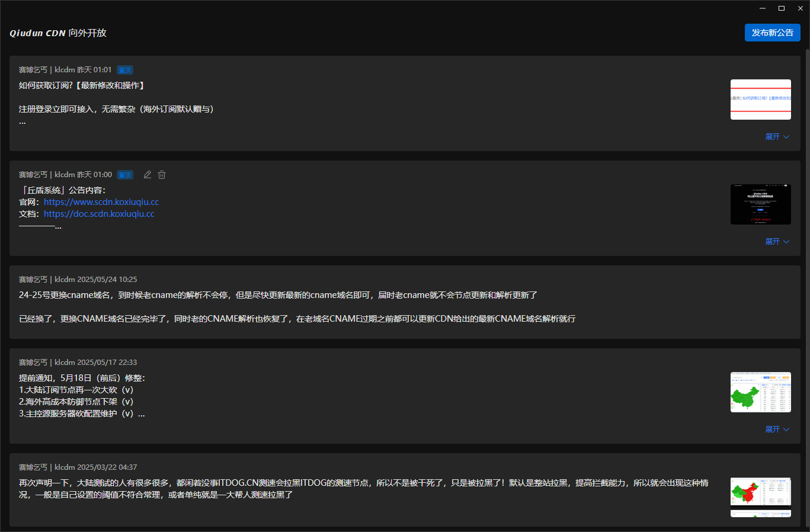Click 置顶 tag on 如何获取订阅 post
The height and width of the screenshot is (532, 810).
(125, 70)
